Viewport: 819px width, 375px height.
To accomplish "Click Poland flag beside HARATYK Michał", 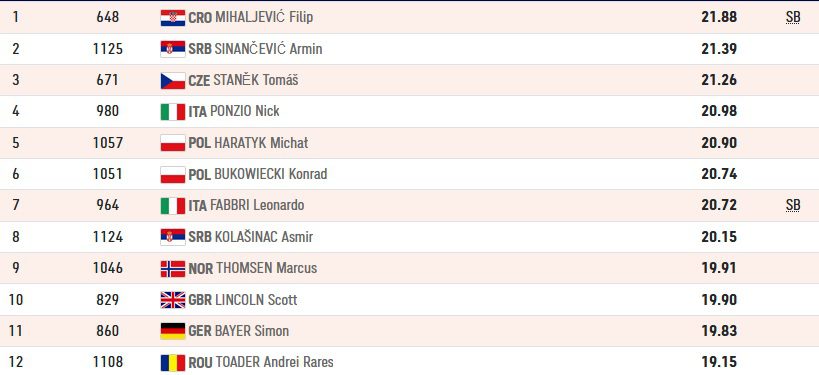I will pyautogui.click(x=173, y=143).
